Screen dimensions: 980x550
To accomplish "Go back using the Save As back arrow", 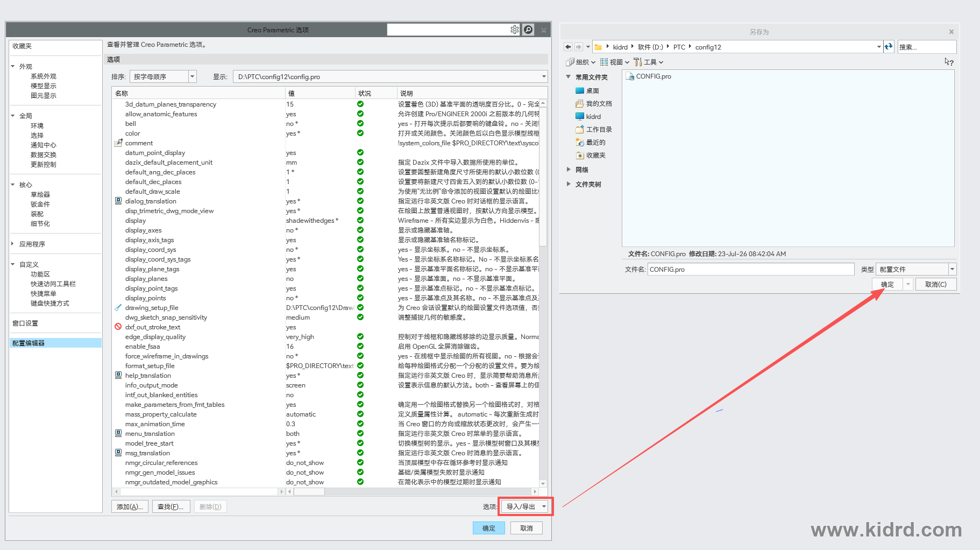I will click(x=568, y=47).
